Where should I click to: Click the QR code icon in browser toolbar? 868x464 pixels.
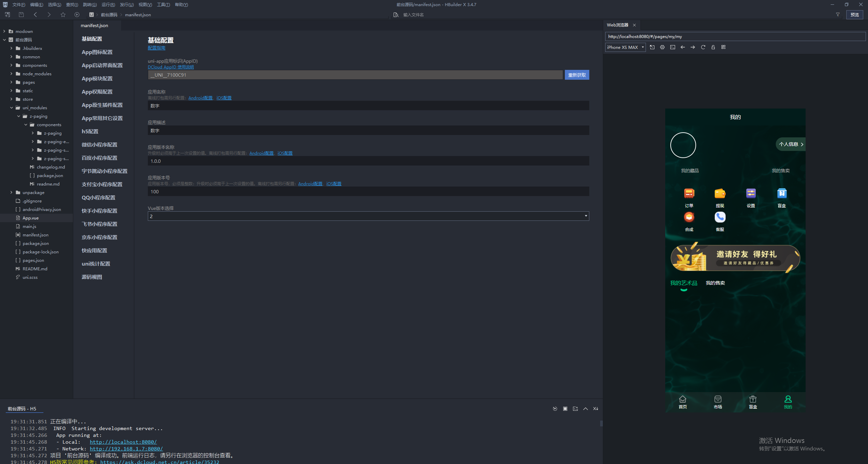723,47
